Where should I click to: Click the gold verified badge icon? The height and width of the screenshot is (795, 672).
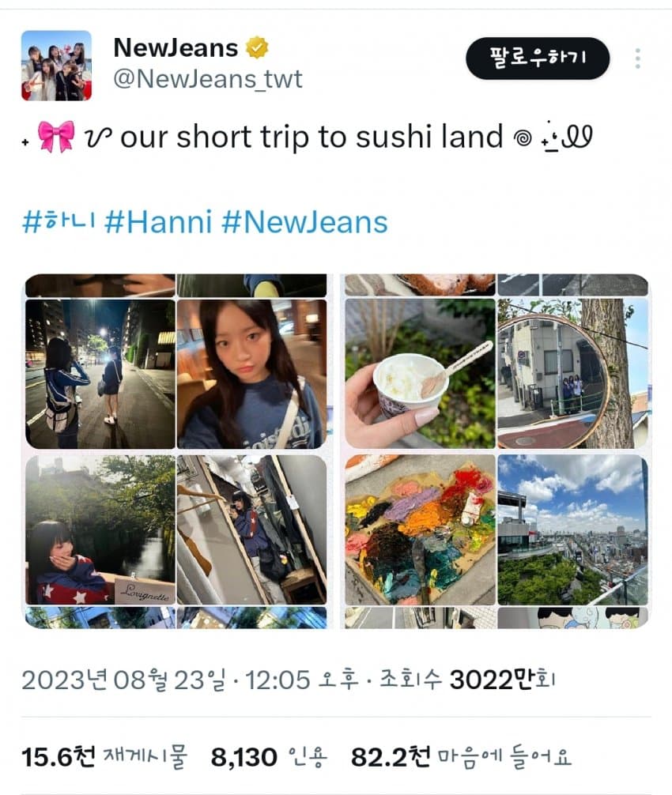257,47
